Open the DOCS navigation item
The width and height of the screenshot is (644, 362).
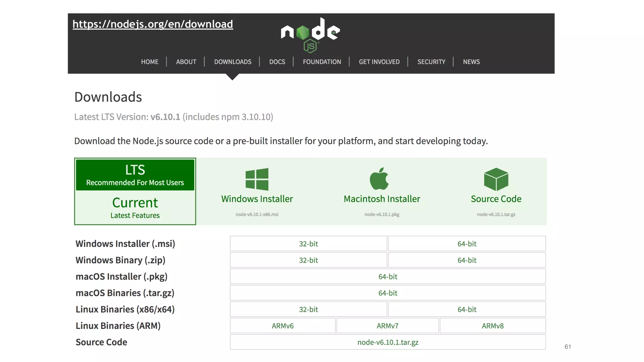(277, 62)
